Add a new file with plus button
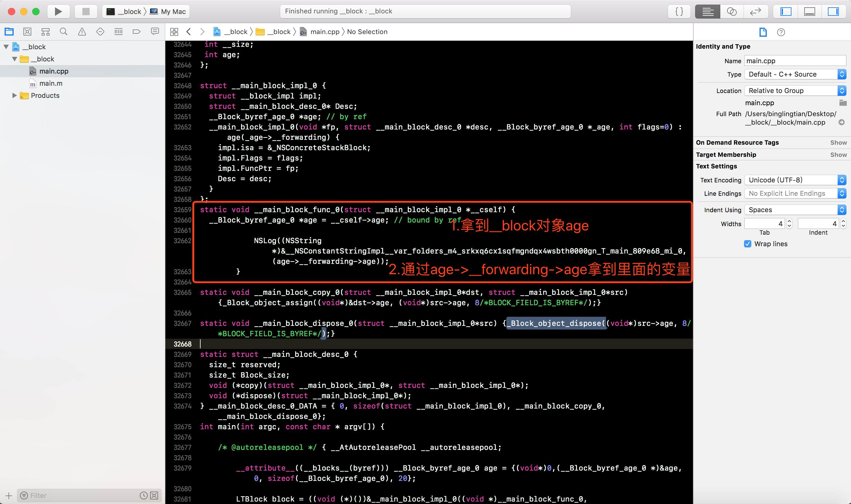Viewport: 851px width, 504px height. [9, 495]
